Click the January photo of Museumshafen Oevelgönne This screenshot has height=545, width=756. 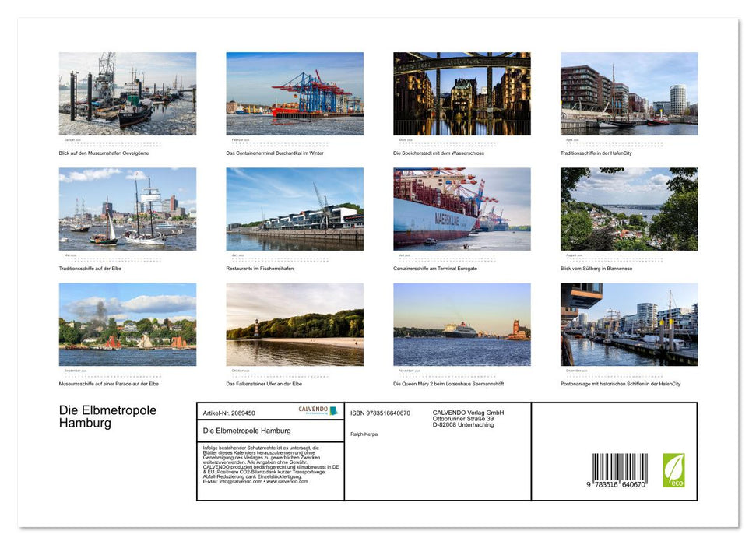coord(127,93)
